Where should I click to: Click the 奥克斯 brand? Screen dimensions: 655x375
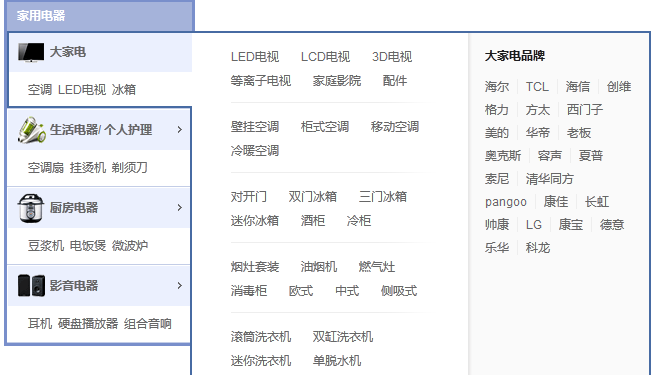click(503, 156)
